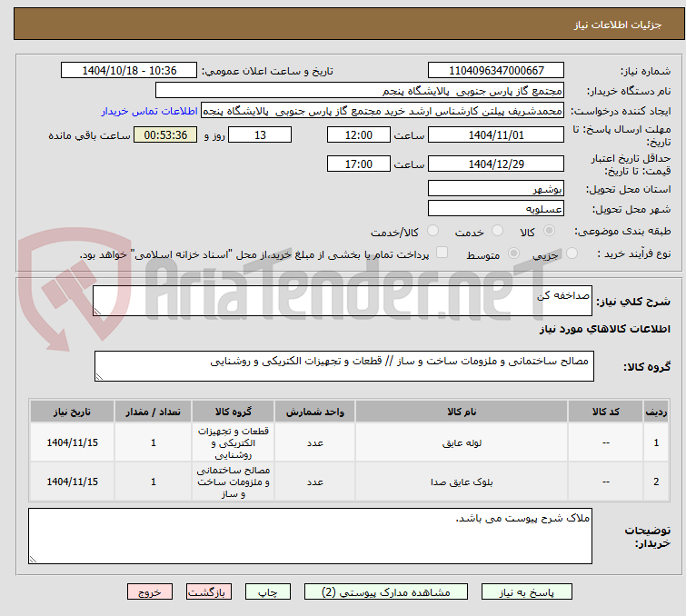Image resolution: width=686 pixels, height=616 pixels.
Task: Click the unit cell عدد in row 1
Action: [x=315, y=442]
